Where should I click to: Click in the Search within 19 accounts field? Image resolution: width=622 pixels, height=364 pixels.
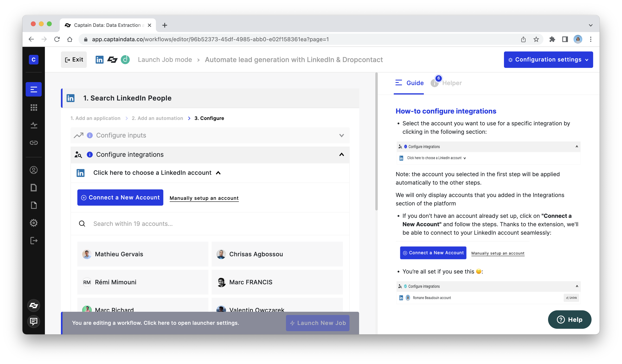coord(210,224)
